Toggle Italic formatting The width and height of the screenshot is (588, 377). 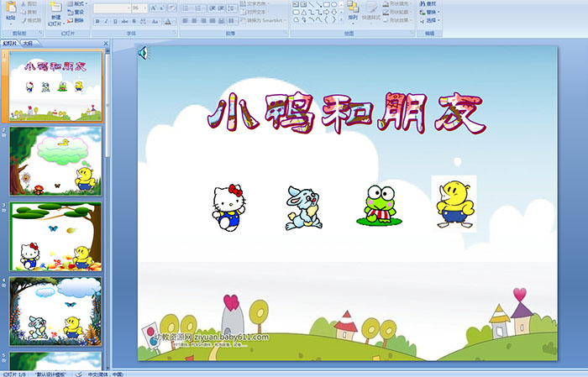click(x=106, y=21)
